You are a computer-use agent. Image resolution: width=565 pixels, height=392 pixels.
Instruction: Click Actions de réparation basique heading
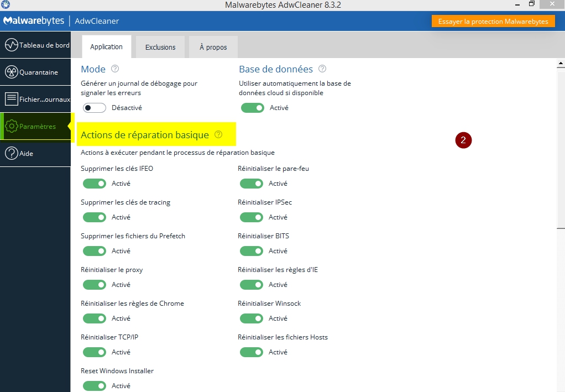click(x=145, y=135)
